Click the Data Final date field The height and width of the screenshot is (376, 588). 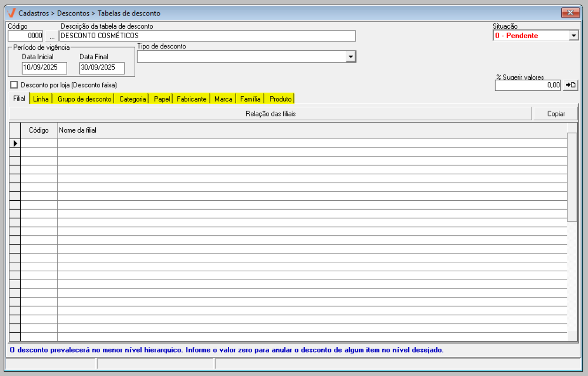point(102,68)
